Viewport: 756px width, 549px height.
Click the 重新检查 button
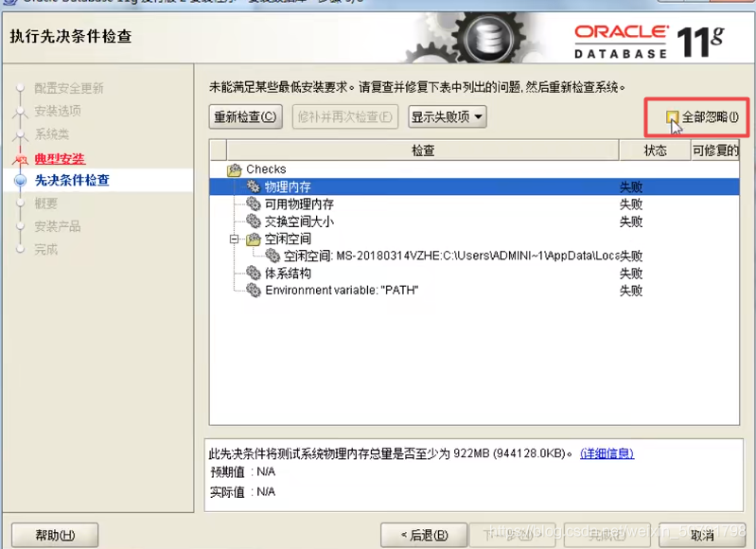pos(246,117)
